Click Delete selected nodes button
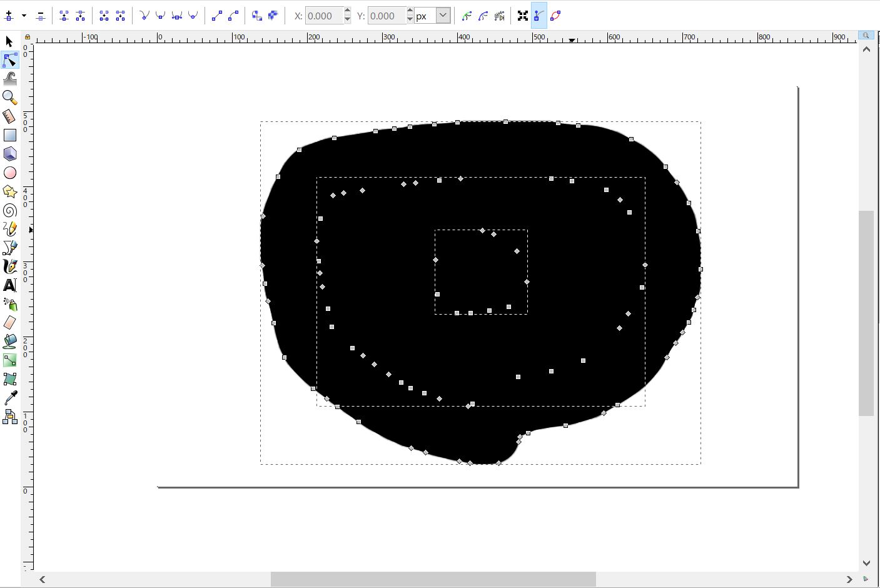880x588 pixels. click(40, 16)
